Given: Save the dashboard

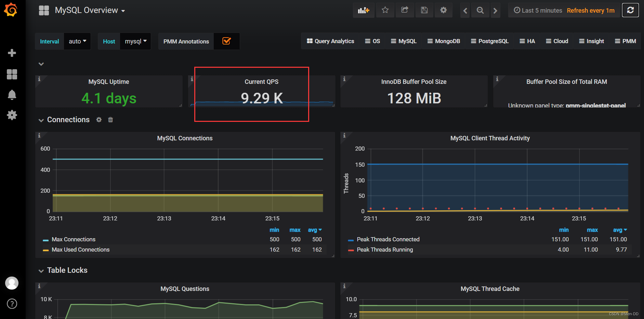Looking at the screenshot, I should click(424, 10).
